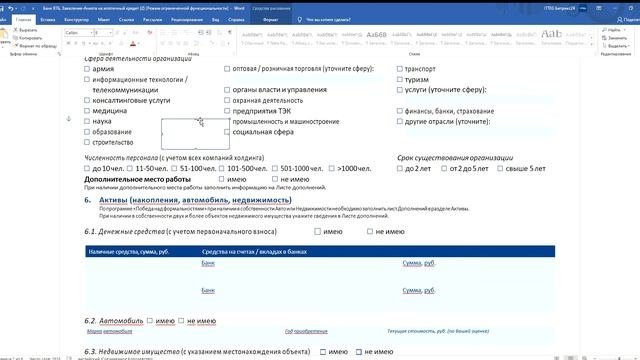Check 'имею' beside Денежные средства
640x360 pixels.
(x=318, y=231)
